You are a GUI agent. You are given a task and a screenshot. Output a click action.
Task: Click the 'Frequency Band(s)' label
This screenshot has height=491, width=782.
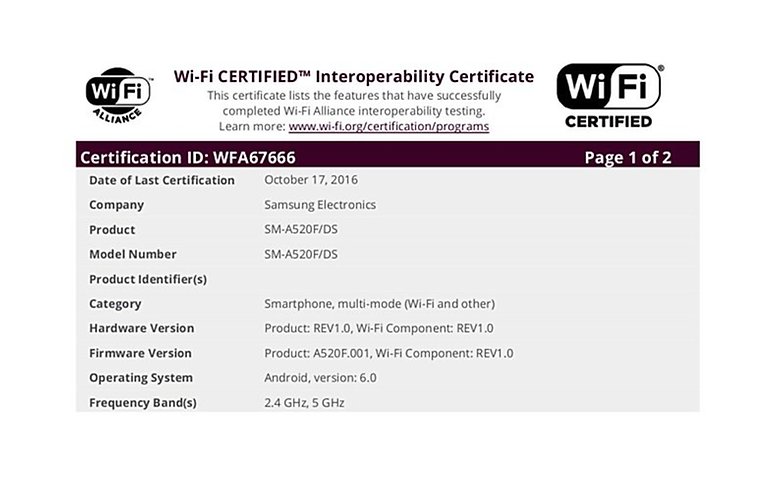(143, 403)
